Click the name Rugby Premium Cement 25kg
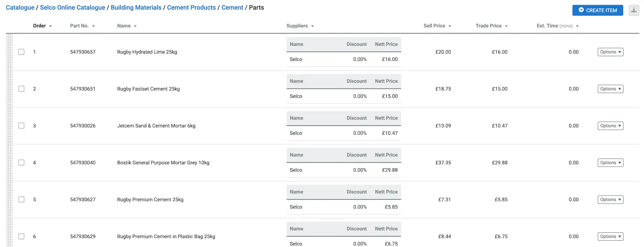644x247 pixels. 150,200
